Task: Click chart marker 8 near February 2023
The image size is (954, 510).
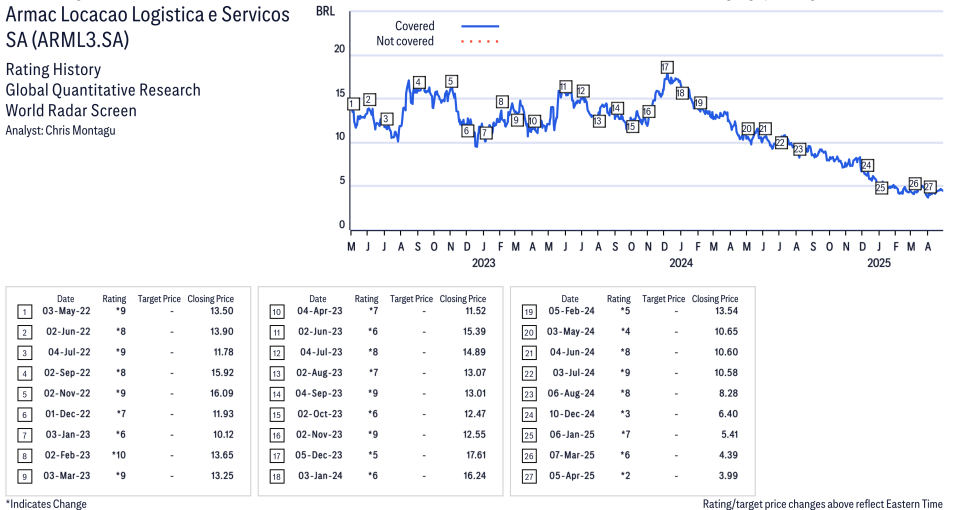Action: tap(501, 102)
